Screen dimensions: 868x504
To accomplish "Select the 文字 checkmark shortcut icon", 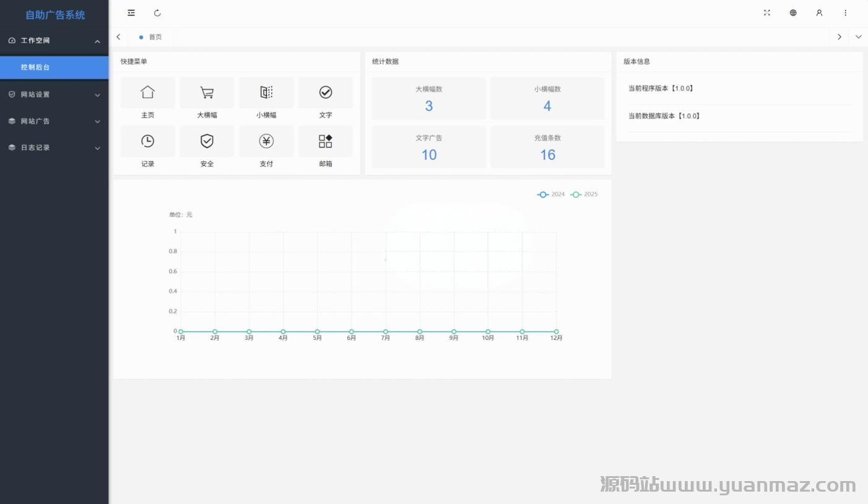I will pyautogui.click(x=326, y=92).
